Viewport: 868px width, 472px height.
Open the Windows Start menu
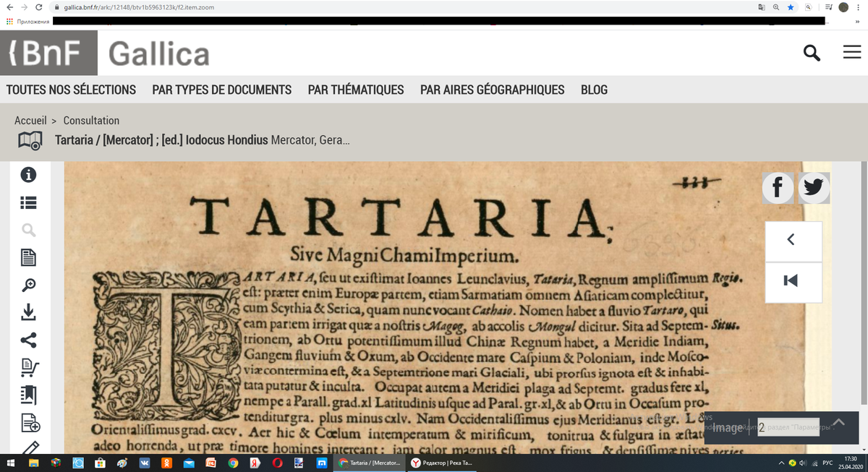point(9,463)
